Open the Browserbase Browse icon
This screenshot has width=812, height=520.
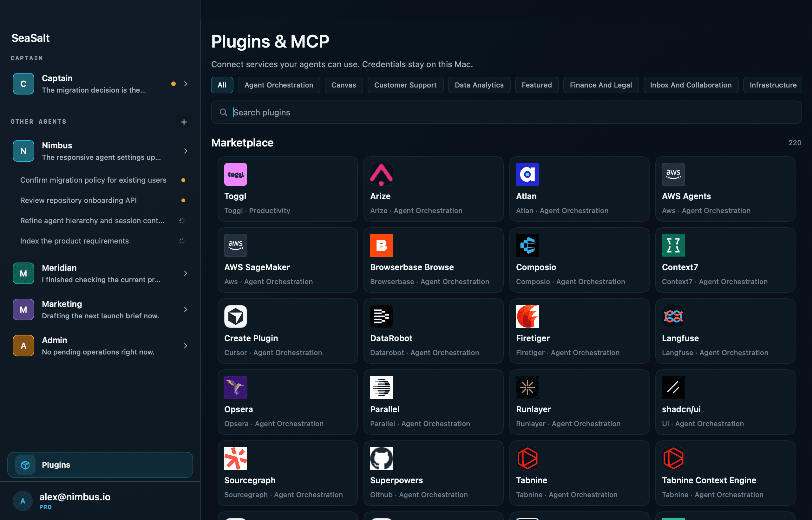coord(381,245)
